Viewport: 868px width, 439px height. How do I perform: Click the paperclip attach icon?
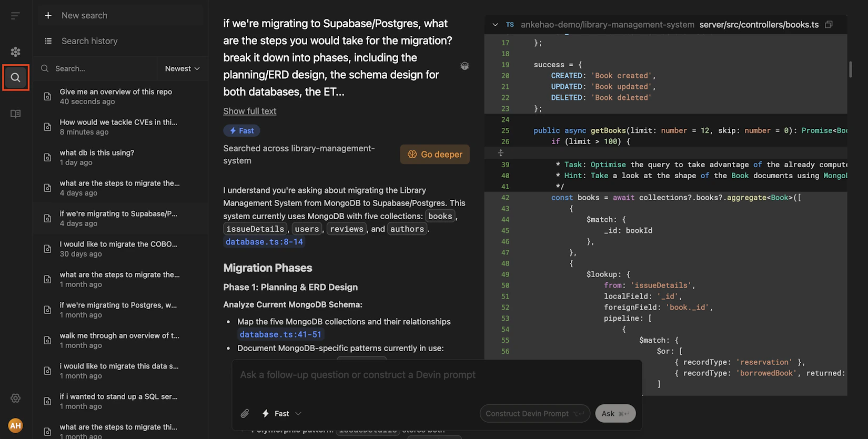click(x=245, y=414)
